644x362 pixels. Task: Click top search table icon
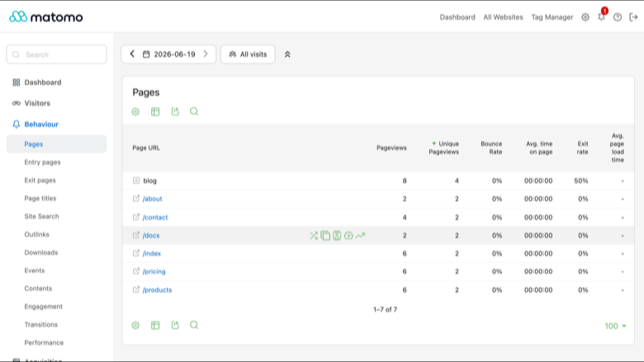[194, 111]
